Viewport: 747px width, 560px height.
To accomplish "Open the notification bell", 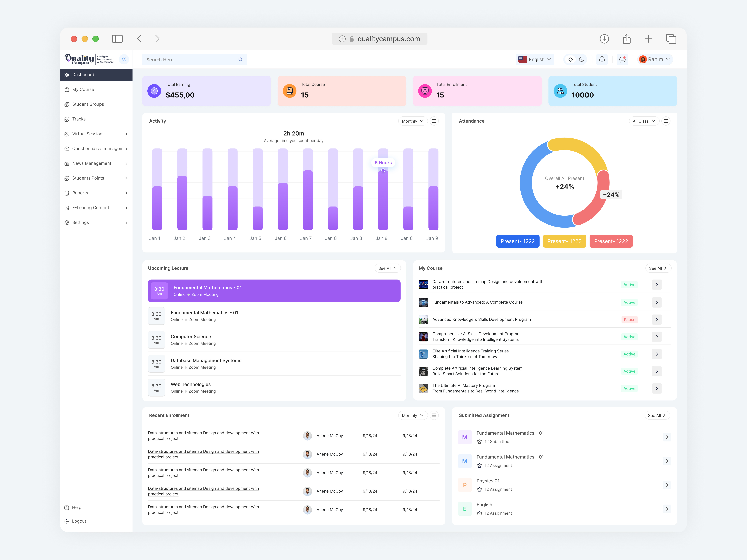I will (602, 59).
